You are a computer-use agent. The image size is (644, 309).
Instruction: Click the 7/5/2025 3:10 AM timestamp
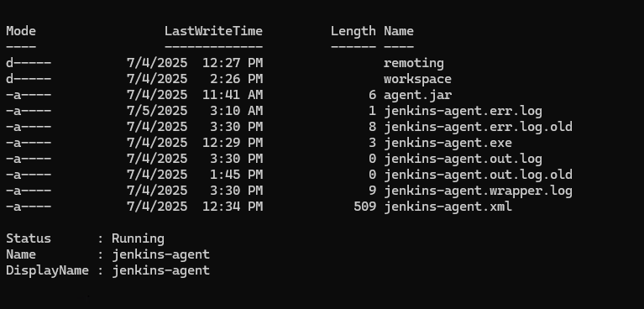195,112
